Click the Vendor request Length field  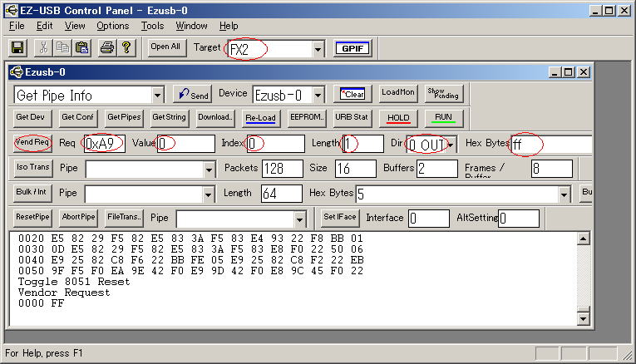[363, 144]
